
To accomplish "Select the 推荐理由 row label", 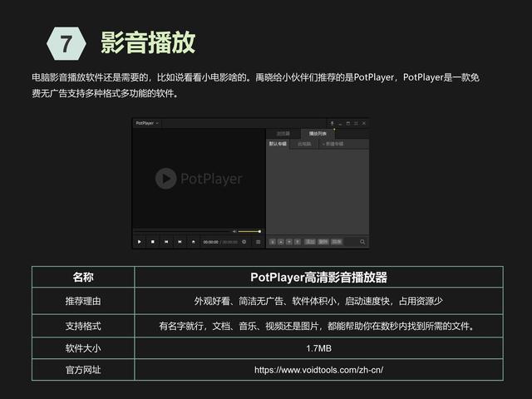I will pos(83,301).
